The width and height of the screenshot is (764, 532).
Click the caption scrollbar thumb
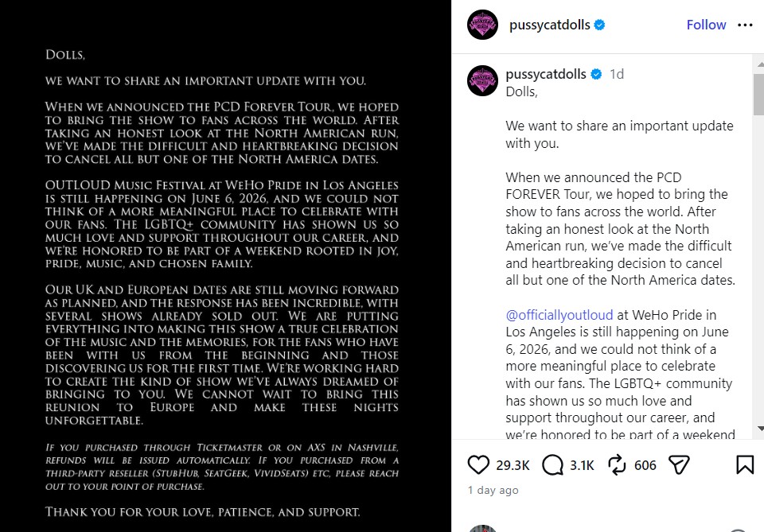tap(758, 95)
